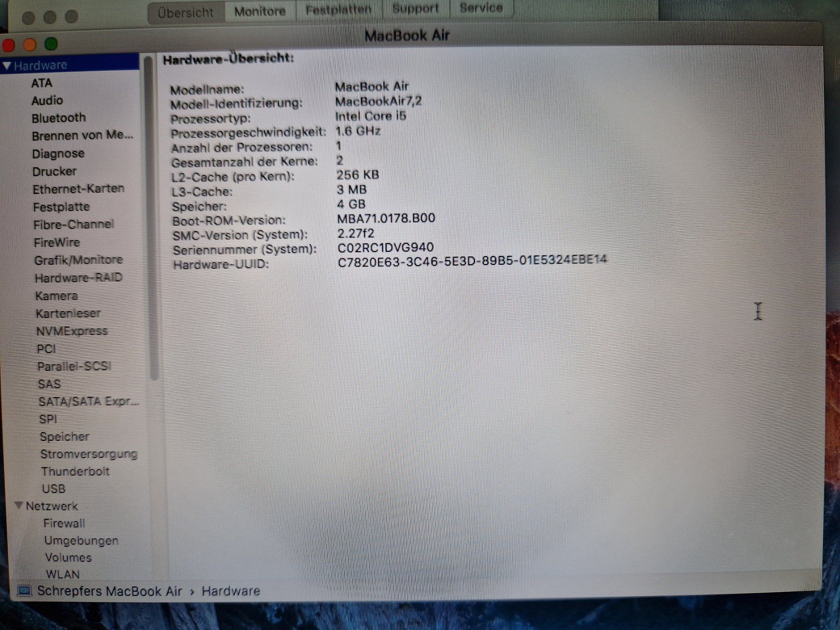This screenshot has height=630, width=840.
Task: Select WLAN under Netzwerk
Action: click(63, 574)
